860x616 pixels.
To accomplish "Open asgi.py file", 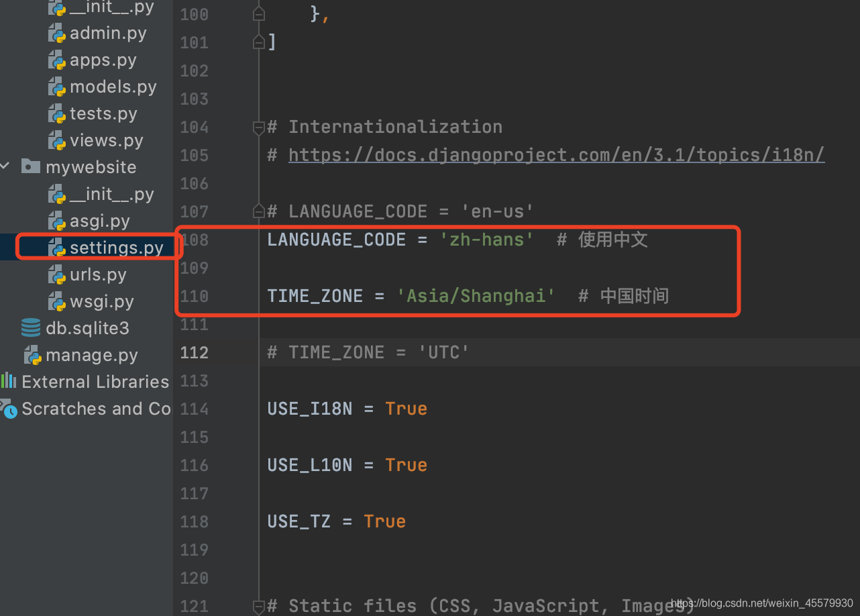I will point(100,221).
